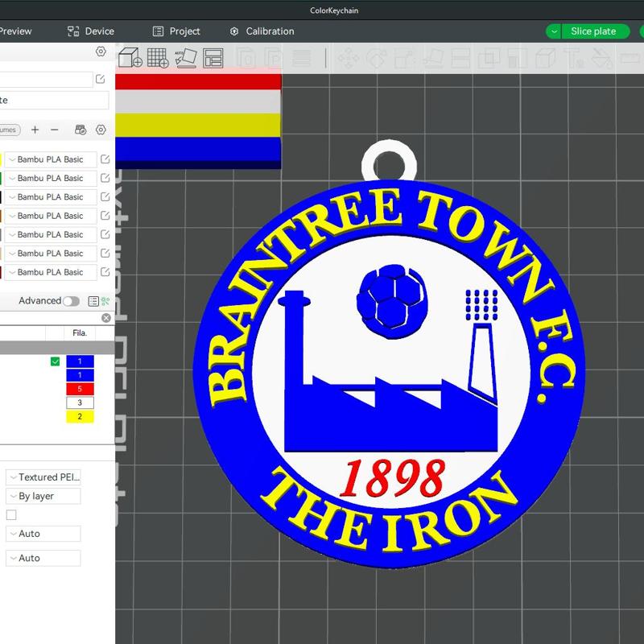Activate the Auto-orient icon
The height and width of the screenshot is (644, 644).
pyautogui.click(x=187, y=58)
